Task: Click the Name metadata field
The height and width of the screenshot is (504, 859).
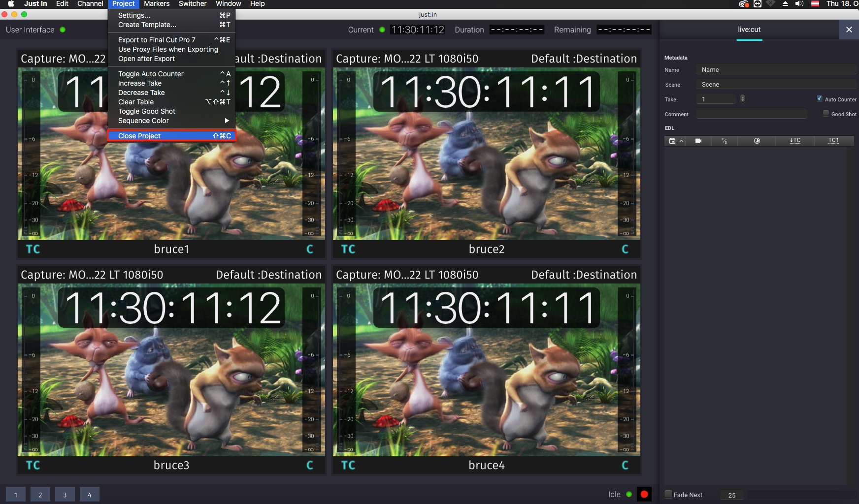Action: coord(776,70)
